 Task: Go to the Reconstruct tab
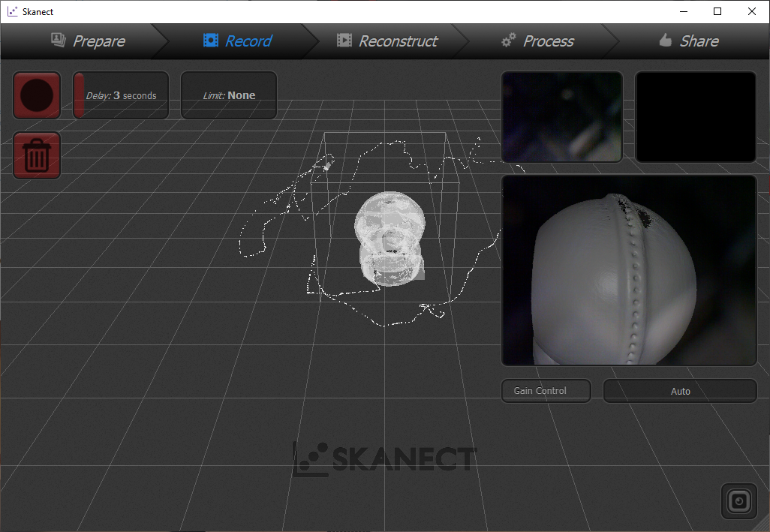click(x=387, y=41)
